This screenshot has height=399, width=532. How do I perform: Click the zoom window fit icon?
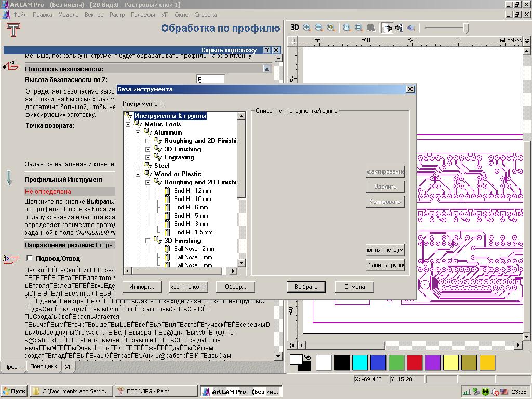click(x=358, y=28)
